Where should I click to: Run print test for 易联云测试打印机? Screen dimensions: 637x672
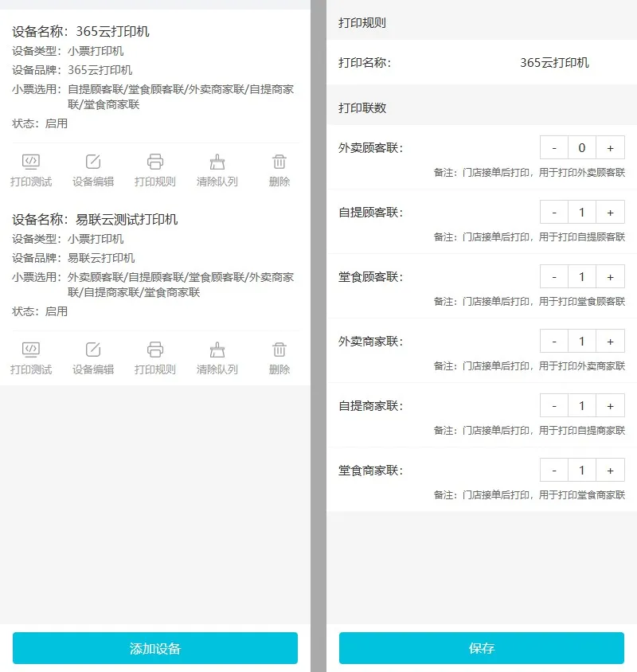click(x=31, y=358)
